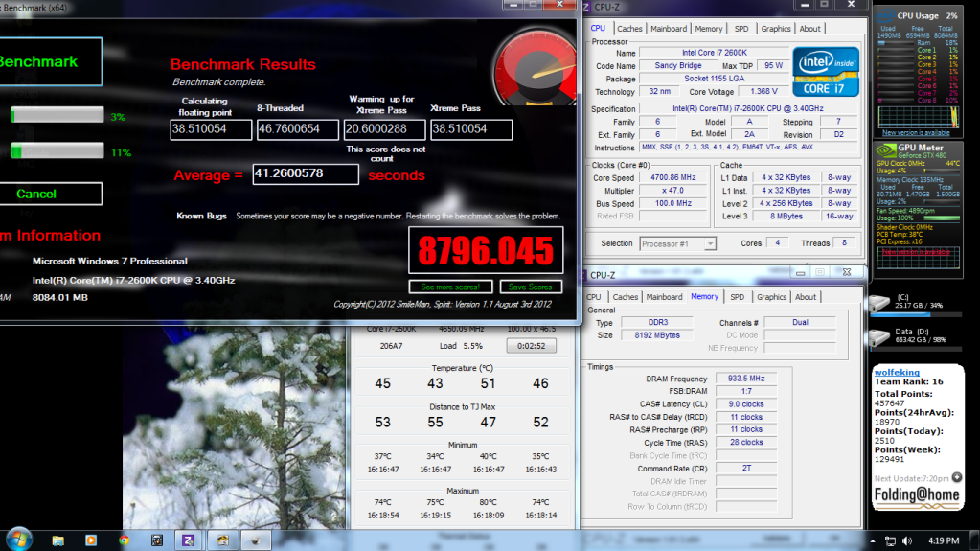Screen dimensions: 980x551
Task: Open the Mainboard tab in upper CPU-Z
Action: (x=668, y=29)
